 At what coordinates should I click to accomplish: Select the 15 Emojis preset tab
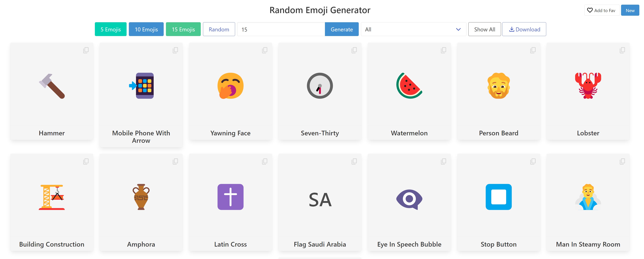point(183,29)
